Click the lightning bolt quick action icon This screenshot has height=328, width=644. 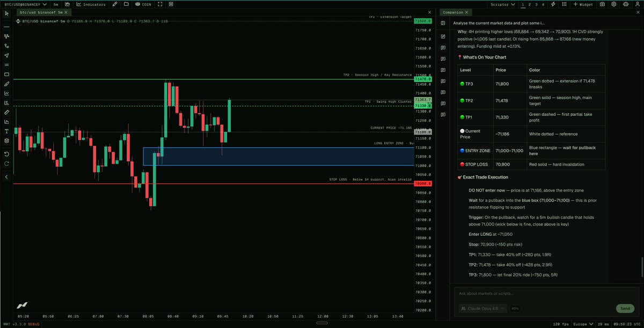click(x=553, y=4)
